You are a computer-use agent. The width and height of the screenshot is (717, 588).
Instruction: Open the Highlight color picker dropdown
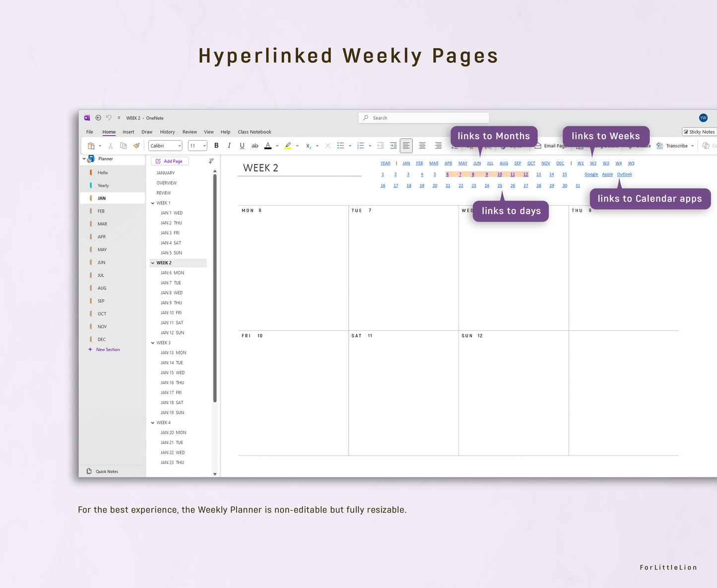click(x=296, y=145)
